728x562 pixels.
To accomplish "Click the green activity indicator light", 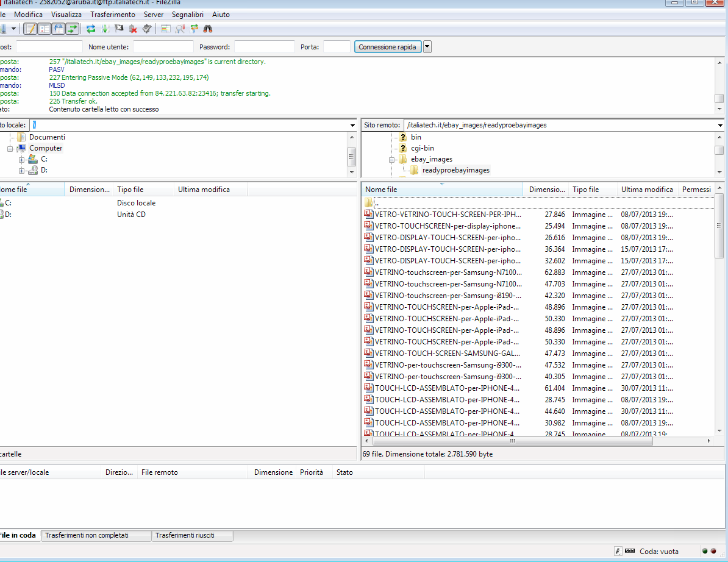I will [705, 551].
